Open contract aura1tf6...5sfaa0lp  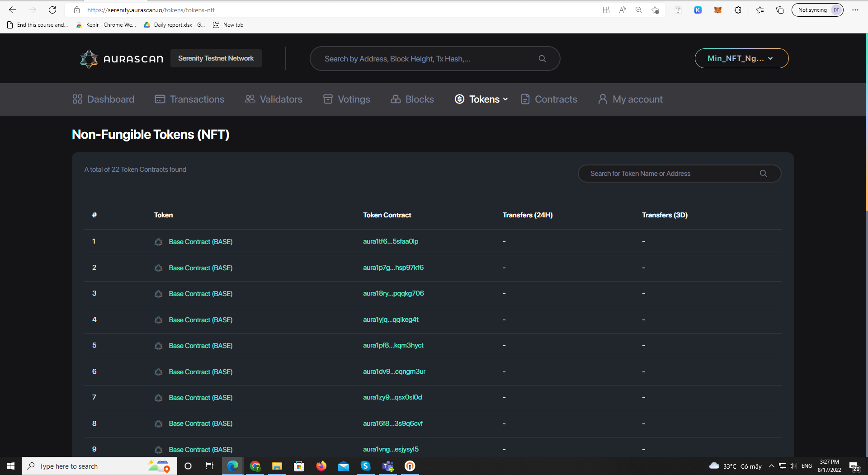(391, 241)
